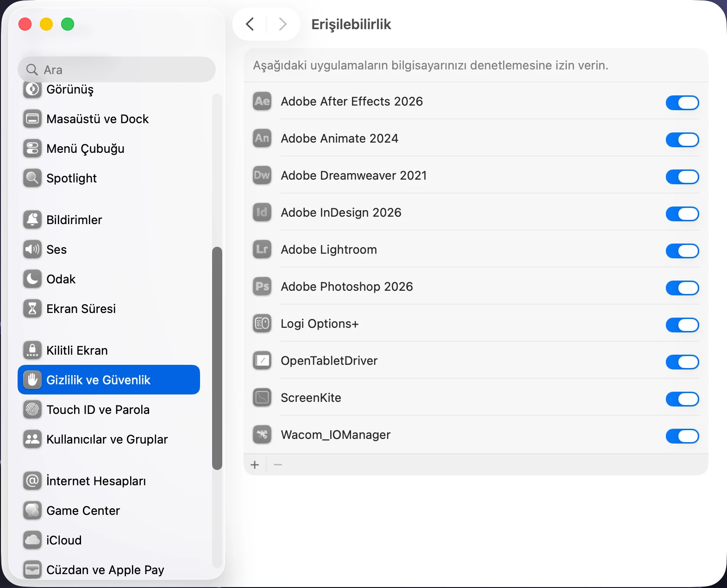
Task: Click the Adobe InDesign 2026 app icon
Action: tap(262, 213)
